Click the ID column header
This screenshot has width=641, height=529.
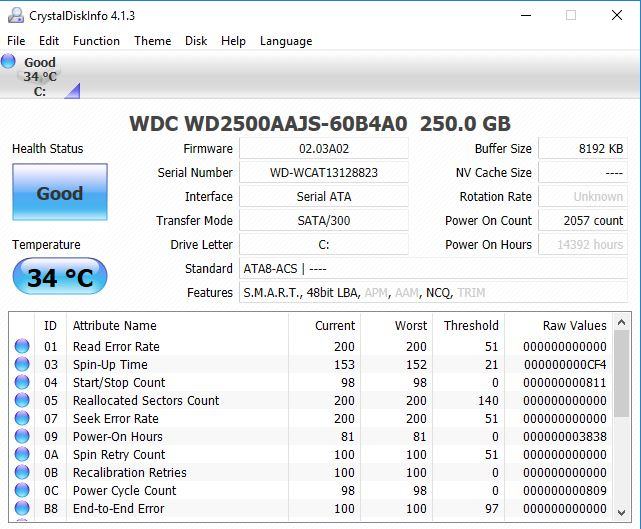[x=50, y=325]
